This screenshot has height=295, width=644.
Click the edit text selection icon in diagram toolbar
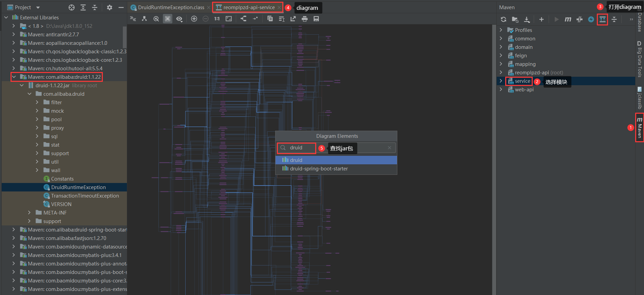(282, 19)
